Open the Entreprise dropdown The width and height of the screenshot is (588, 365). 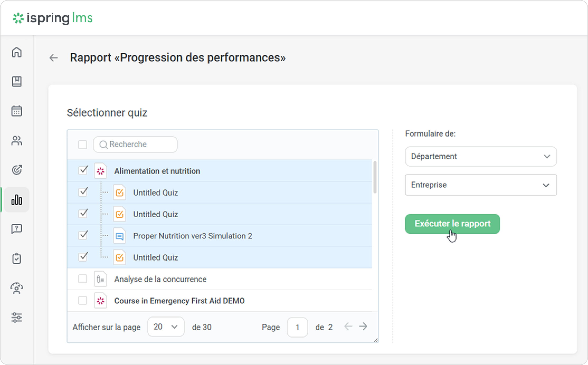(481, 185)
